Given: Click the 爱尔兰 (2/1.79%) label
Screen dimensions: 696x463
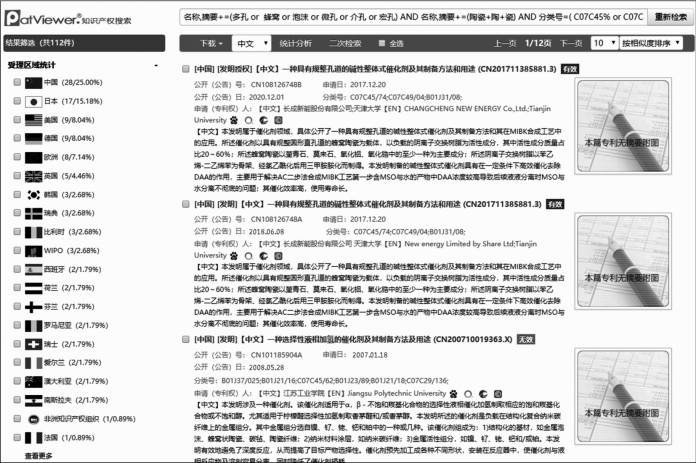Looking at the screenshot, I should pos(72,363).
